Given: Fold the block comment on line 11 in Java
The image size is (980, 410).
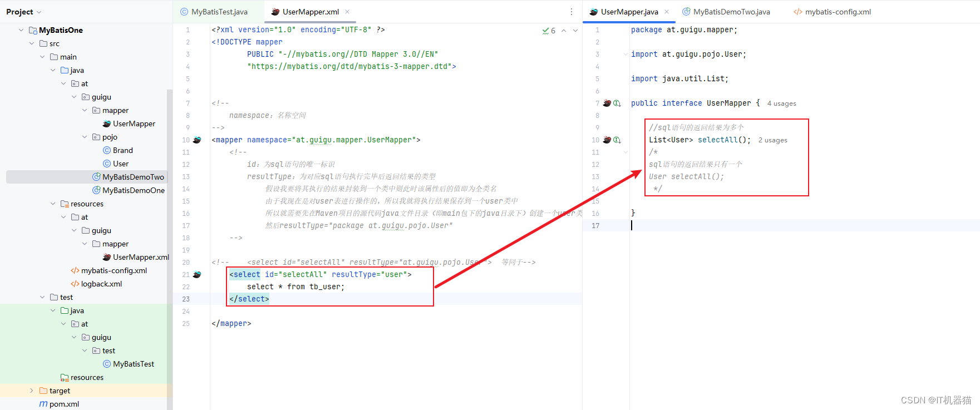Looking at the screenshot, I should click(626, 152).
